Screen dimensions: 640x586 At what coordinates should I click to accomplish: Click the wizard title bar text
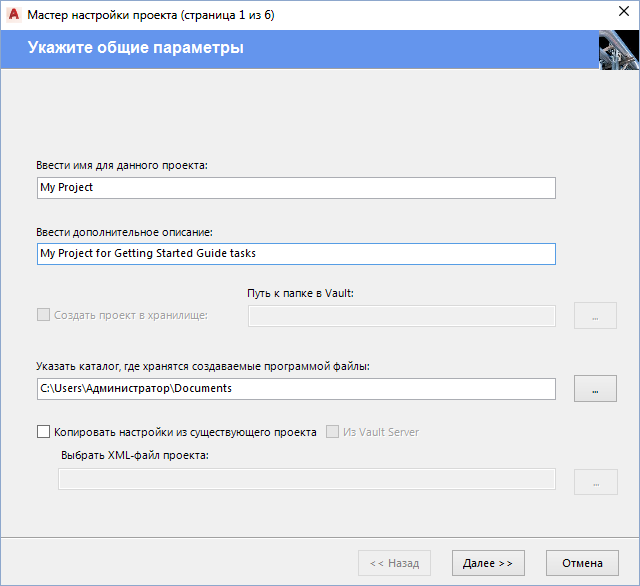(150, 15)
